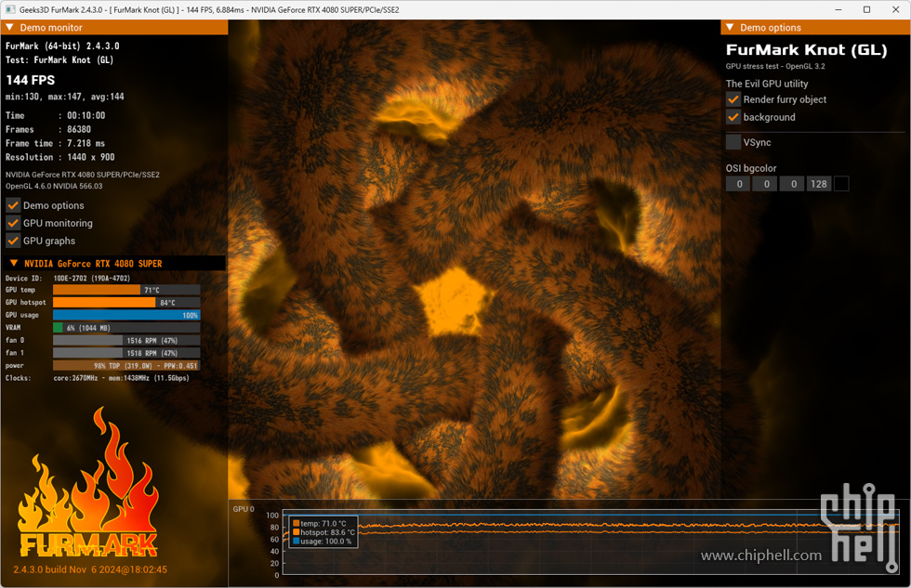The height and width of the screenshot is (588, 911).
Task: Click the OSI bgcolor label
Action: (751, 168)
